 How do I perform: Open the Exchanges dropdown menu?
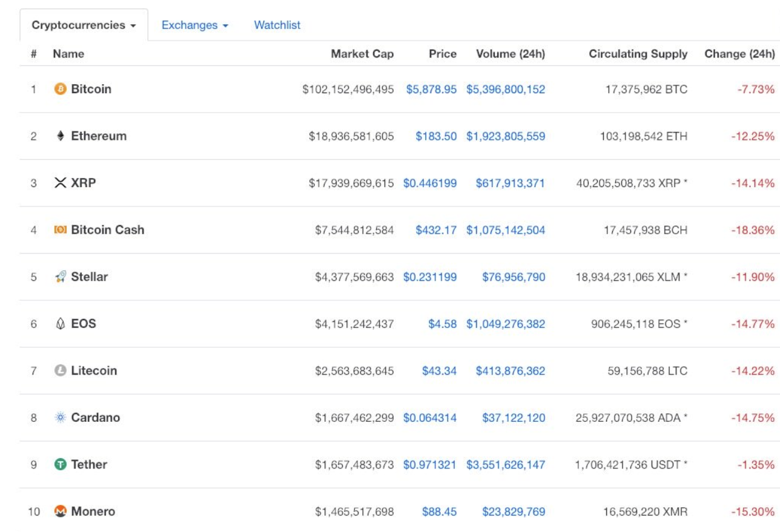(x=194, y=25)
